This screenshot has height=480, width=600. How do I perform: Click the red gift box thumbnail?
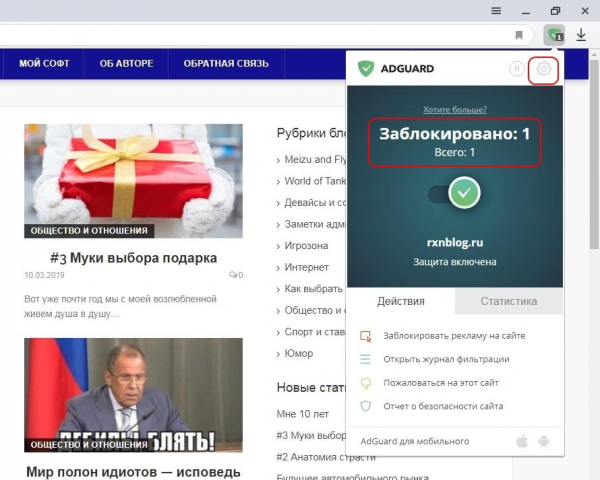click(133, 181)
